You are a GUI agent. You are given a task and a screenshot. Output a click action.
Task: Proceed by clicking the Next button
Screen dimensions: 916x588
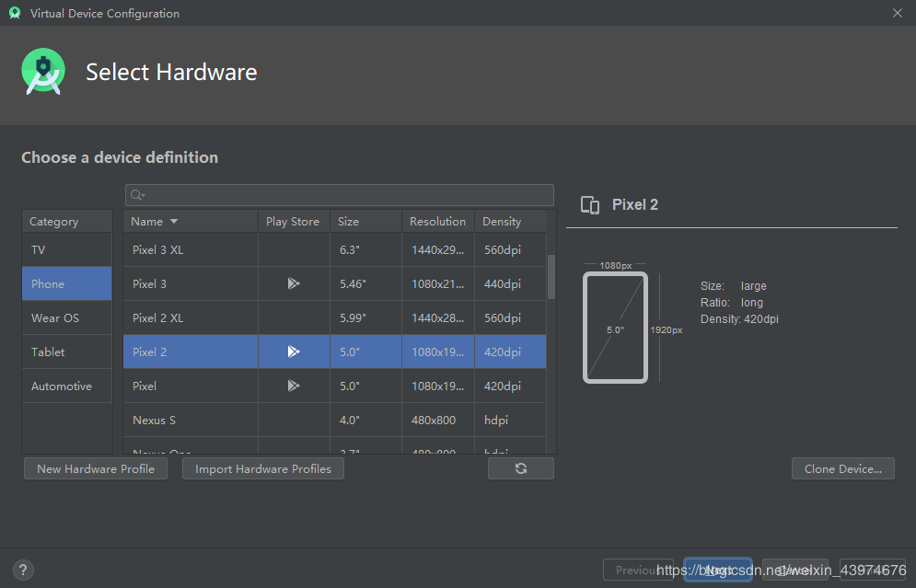(717, 570)
